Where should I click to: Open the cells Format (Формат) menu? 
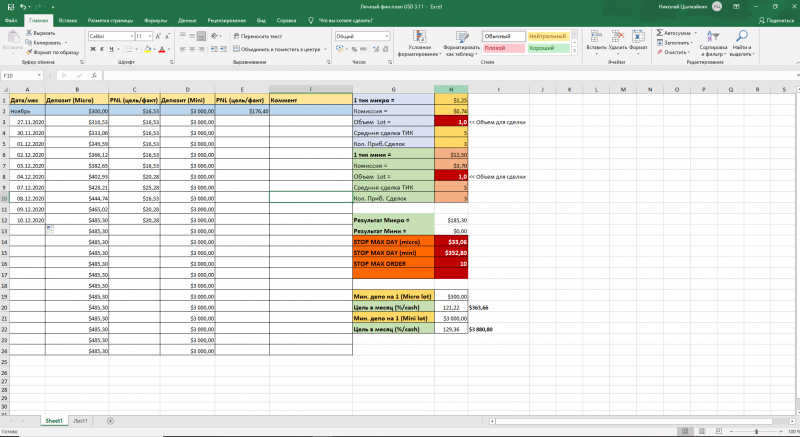638,40
